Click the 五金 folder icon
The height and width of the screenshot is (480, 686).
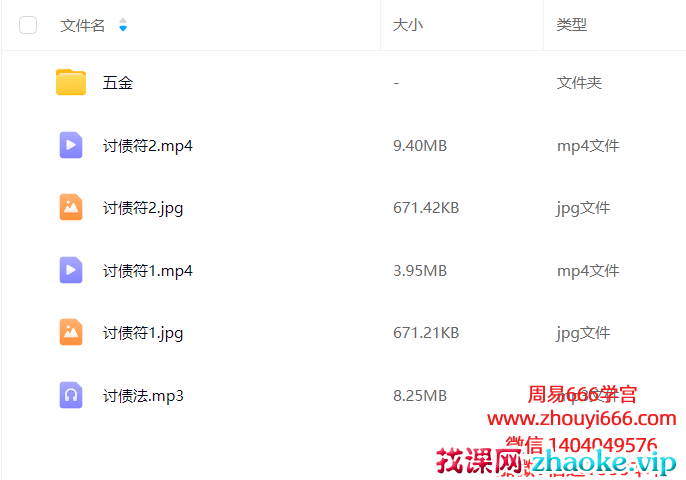pyautogui.click(x=71, y=83)
